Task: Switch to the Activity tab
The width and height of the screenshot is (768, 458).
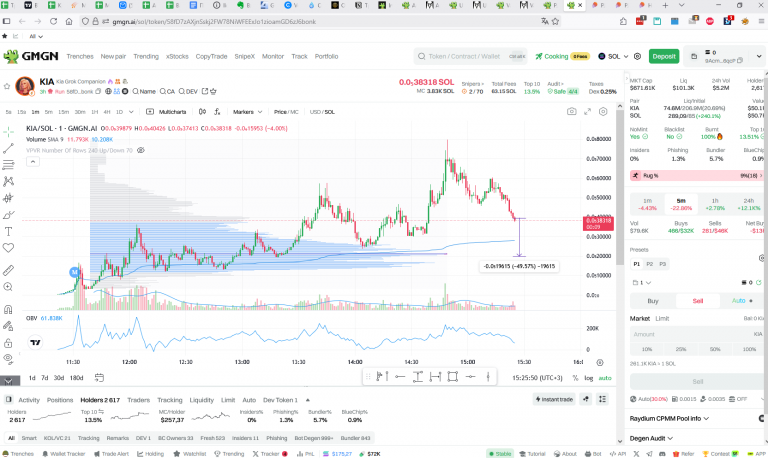Action: (x=29, y=400)
